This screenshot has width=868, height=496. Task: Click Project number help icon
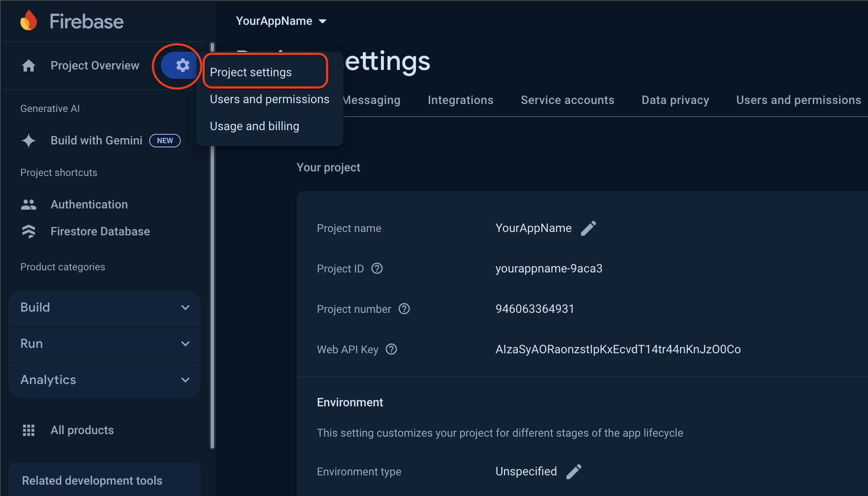click(404, 309)
